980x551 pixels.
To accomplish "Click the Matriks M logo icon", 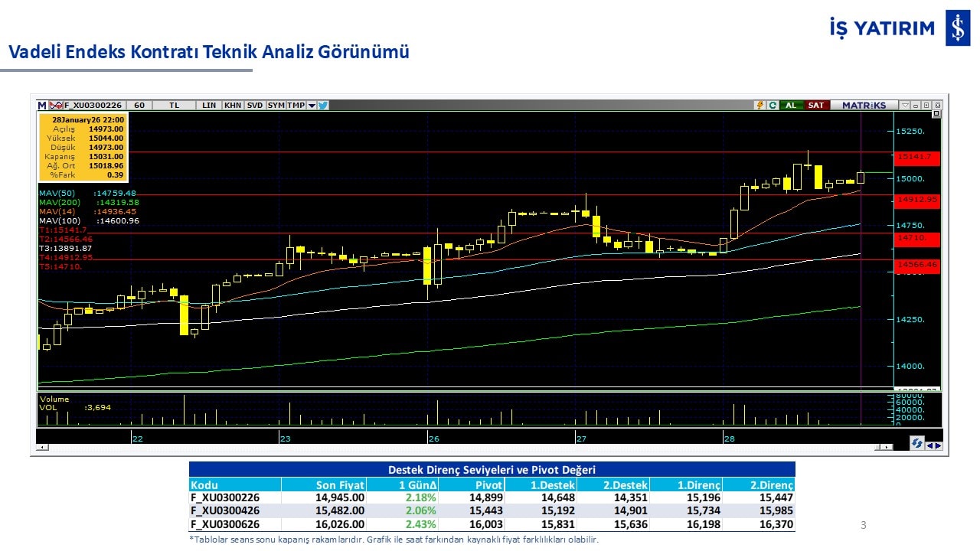I will 42,106.
